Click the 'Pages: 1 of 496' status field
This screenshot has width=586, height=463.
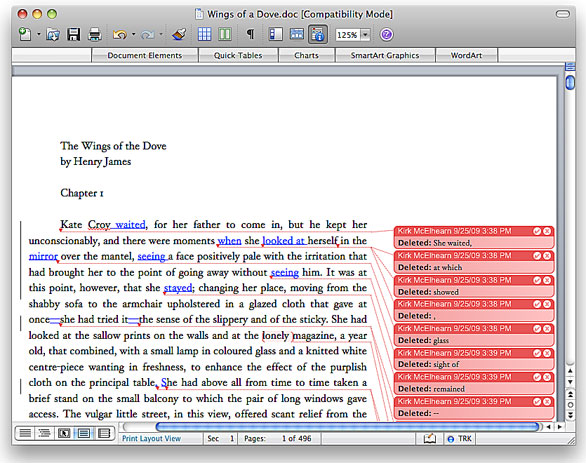tap(278, 438)
